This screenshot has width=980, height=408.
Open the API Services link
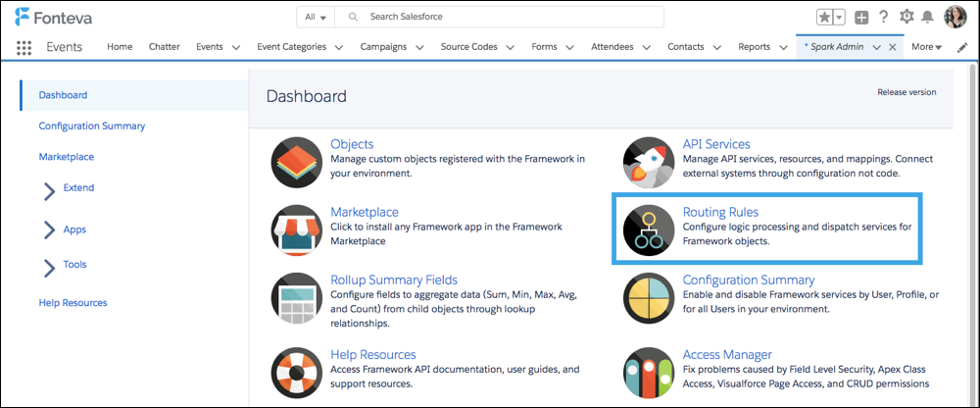coord(716,144)
